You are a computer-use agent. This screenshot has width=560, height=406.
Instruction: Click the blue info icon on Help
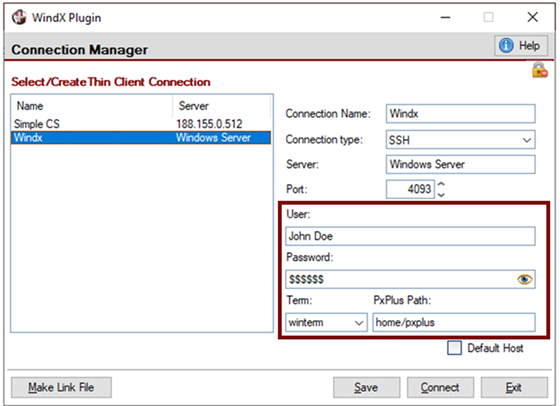506,45
